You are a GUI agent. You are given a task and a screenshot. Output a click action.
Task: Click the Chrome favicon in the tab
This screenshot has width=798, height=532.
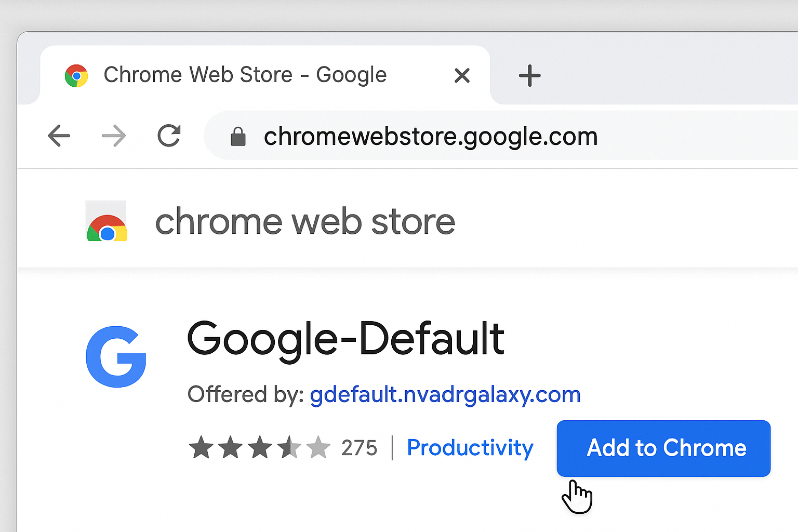click(76, 75)
